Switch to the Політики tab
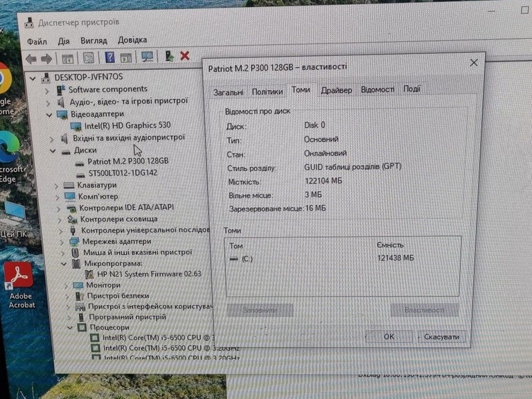The height and width of the screenshot is (399, 532). pyautogui.click(x=267, y=91)
